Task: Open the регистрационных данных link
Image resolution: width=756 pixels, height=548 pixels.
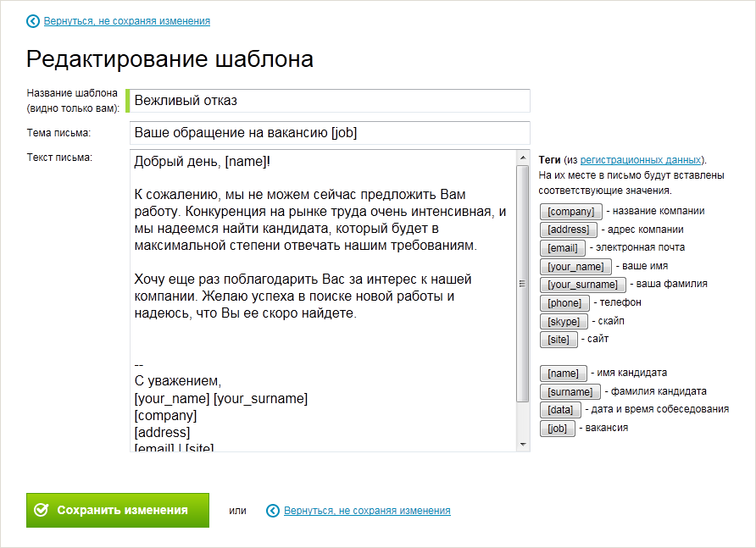Action: (641, 160)
